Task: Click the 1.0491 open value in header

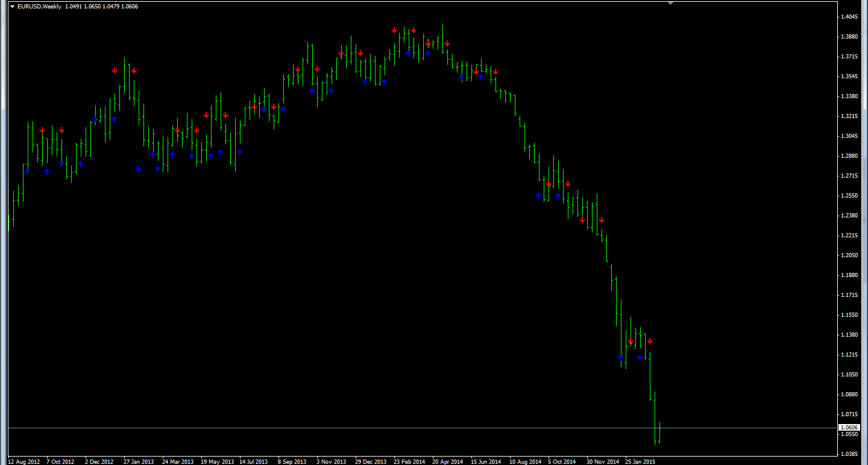Action: pyautogui.click(x=73, y=7)
